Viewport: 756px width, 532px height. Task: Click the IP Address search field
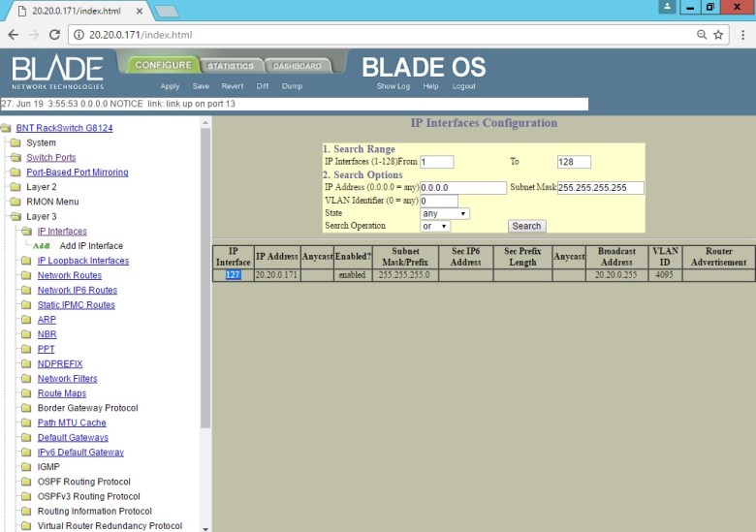pyautogui.click(x=463, y=187)
